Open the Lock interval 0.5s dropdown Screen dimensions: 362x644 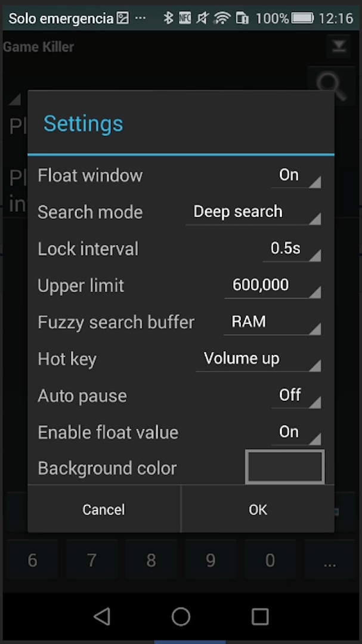pos(292,249)
